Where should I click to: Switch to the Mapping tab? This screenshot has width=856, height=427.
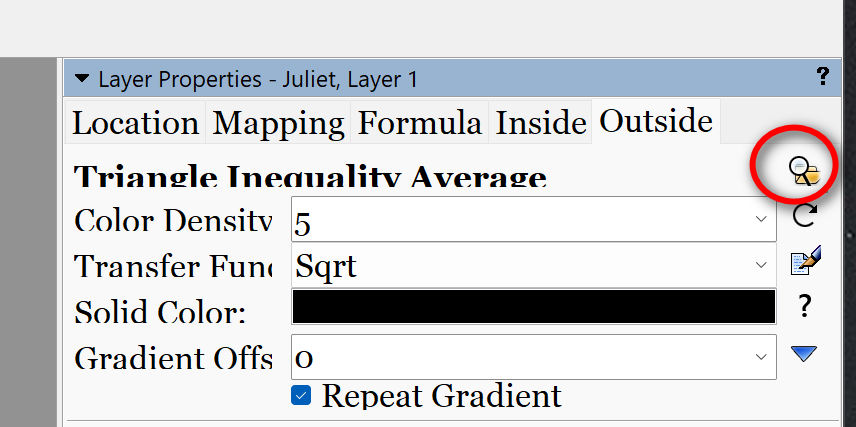[x=278, y=122]
